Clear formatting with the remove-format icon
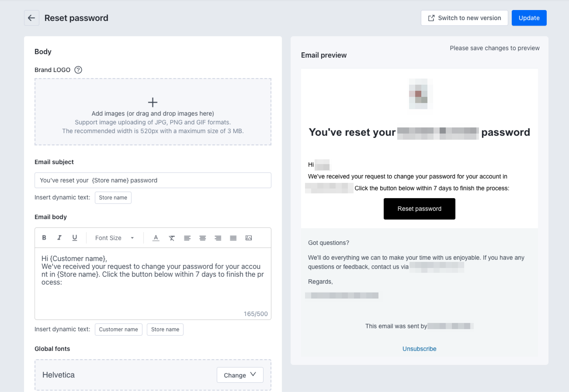 (x=172, y=238)
